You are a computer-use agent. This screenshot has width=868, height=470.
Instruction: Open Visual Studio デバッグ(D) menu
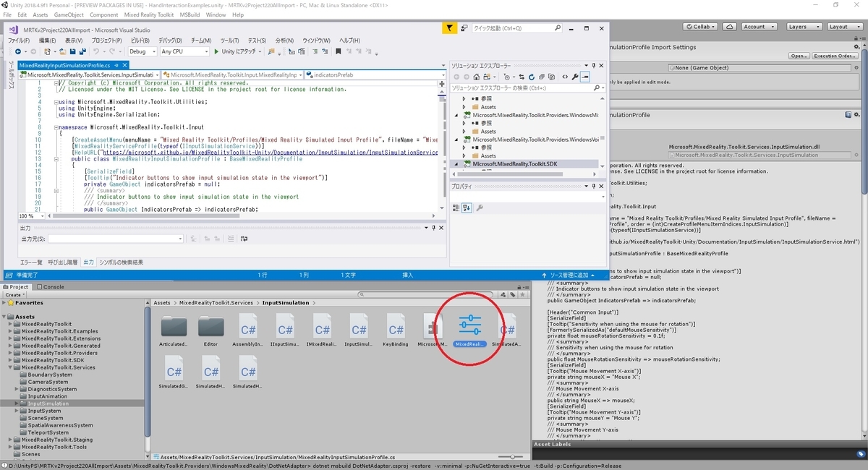coord(170,40)
